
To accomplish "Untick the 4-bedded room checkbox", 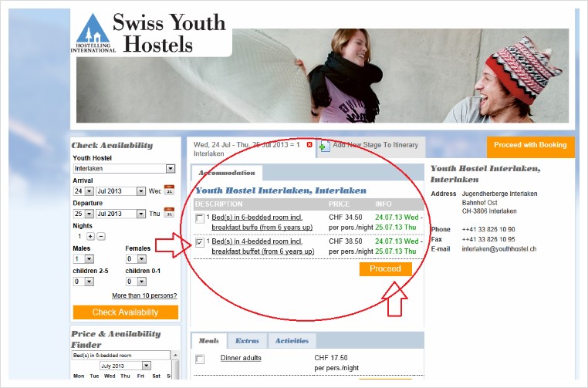I will coord(200,242).
